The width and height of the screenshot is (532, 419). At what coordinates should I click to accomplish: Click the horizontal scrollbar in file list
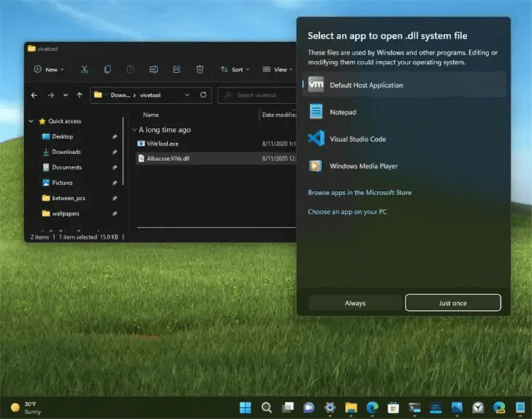coord(216,227)
